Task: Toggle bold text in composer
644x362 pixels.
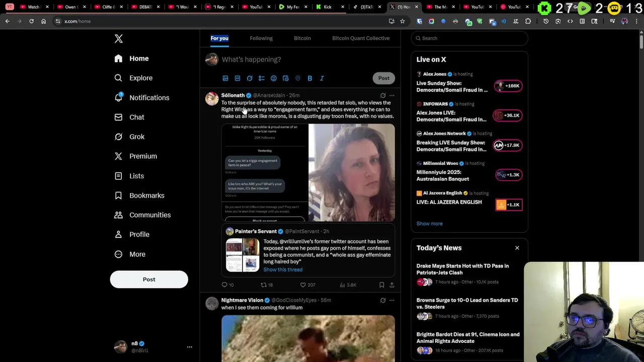Action: [x=310, y=78]
